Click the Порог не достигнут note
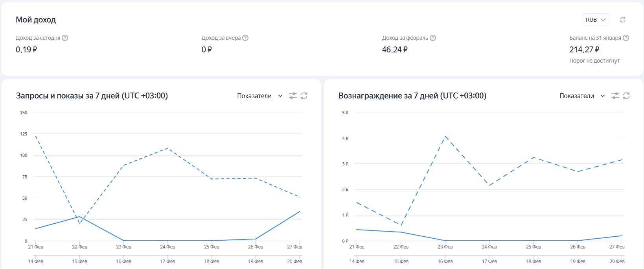Screen dimensions: 644x269 click(x=594, y=61)
